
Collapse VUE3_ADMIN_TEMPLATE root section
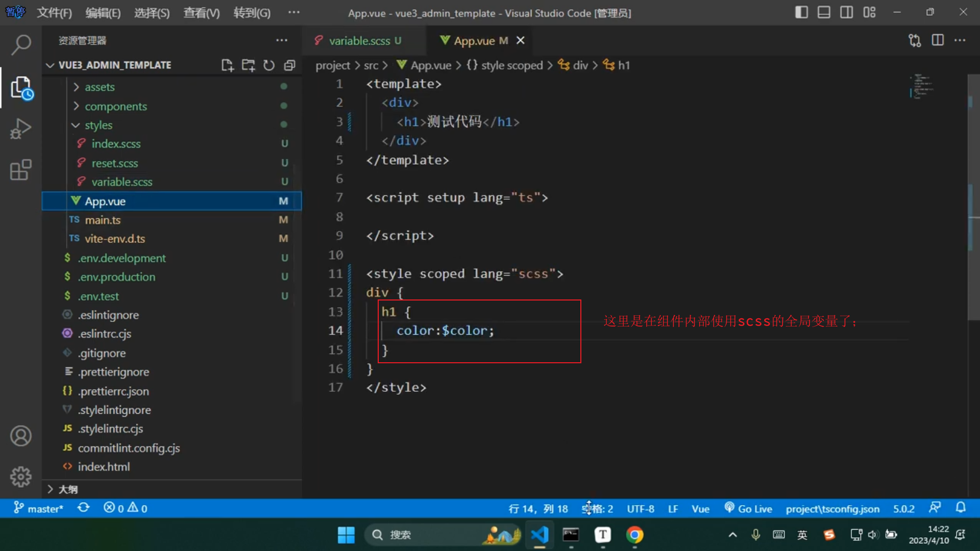115,65
